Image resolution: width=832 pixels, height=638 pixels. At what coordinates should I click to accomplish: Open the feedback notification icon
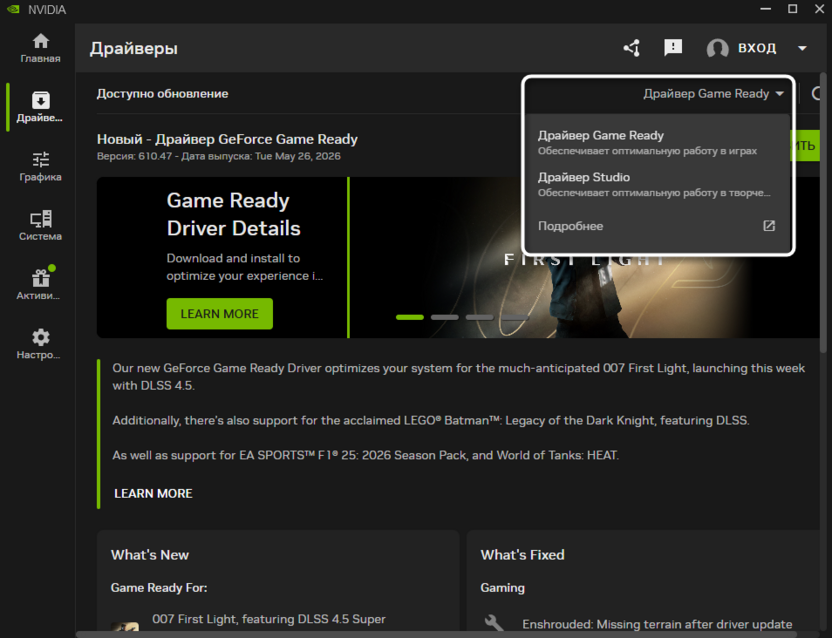pos(673,48)
